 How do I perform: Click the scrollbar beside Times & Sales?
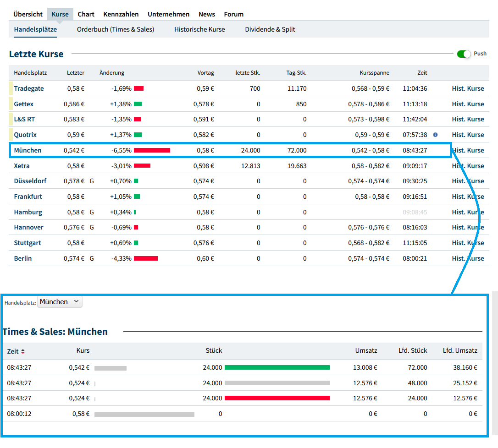coord(495,362)
